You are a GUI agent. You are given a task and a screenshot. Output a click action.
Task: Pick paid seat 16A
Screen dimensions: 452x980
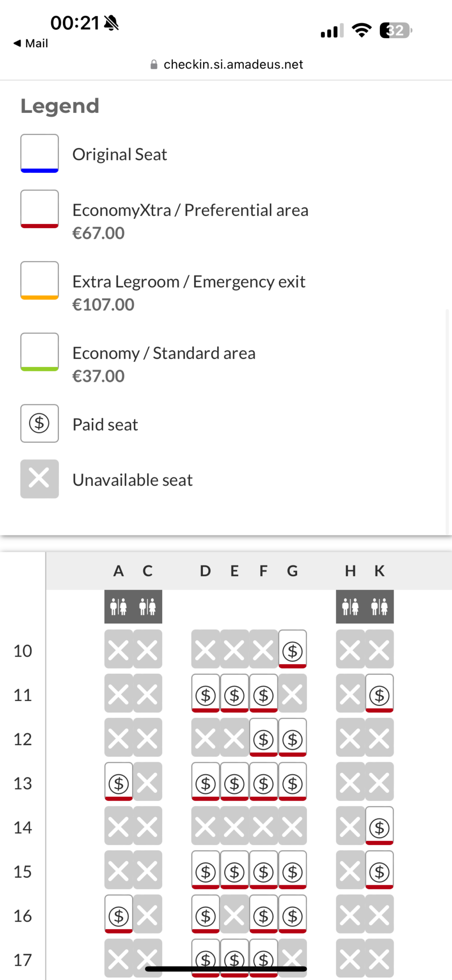(119, 915)
